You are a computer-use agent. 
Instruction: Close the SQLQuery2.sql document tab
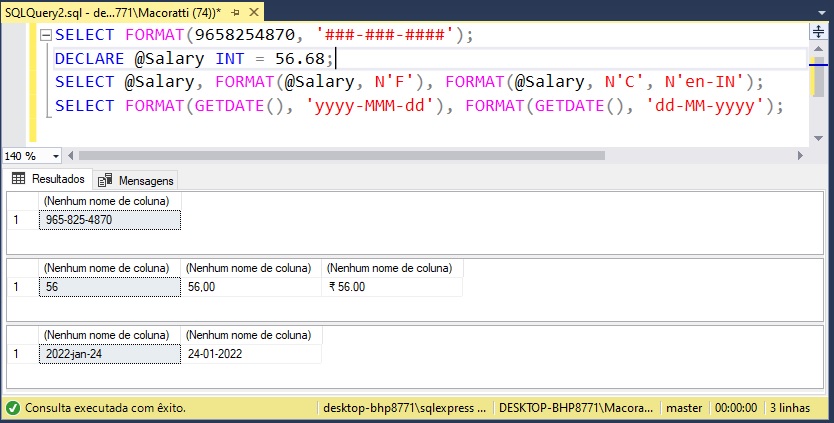254,12
